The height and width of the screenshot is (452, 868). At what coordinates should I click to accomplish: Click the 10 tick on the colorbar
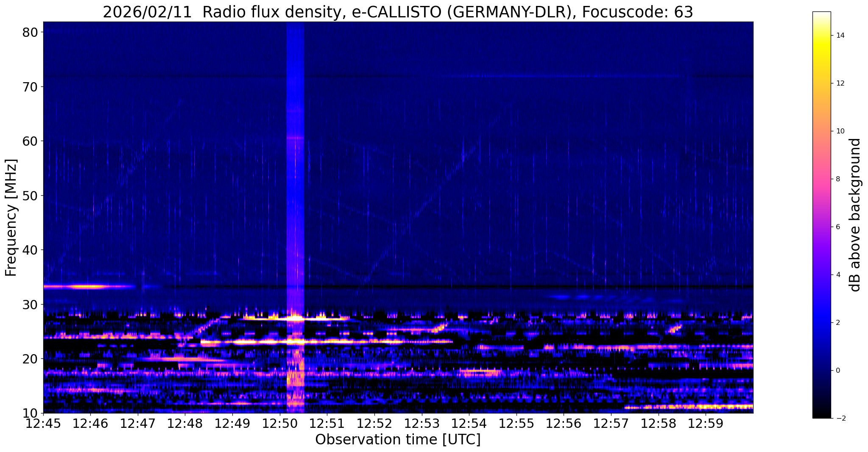tap(840, 131)
